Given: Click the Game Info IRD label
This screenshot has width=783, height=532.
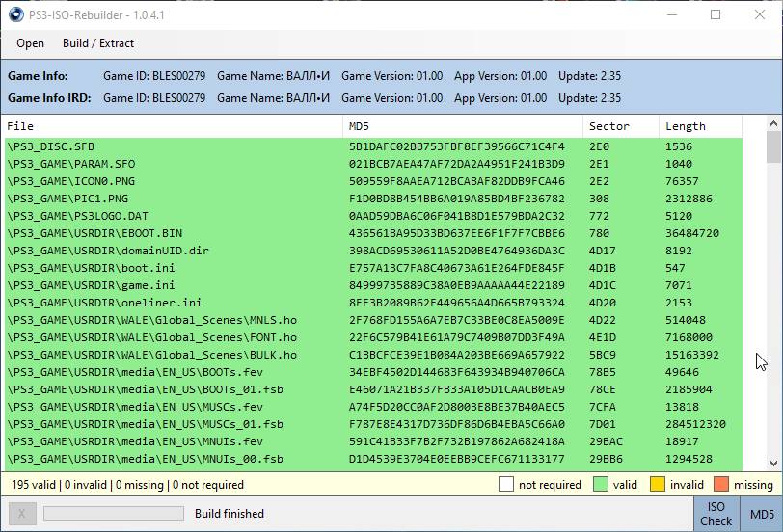Looking at the screenshot, I should pyautogui.click(x=49, y=98).
